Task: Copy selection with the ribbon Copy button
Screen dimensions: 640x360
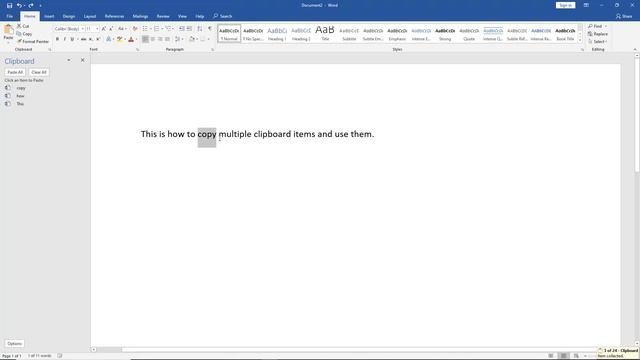Action: pos(24,34)
